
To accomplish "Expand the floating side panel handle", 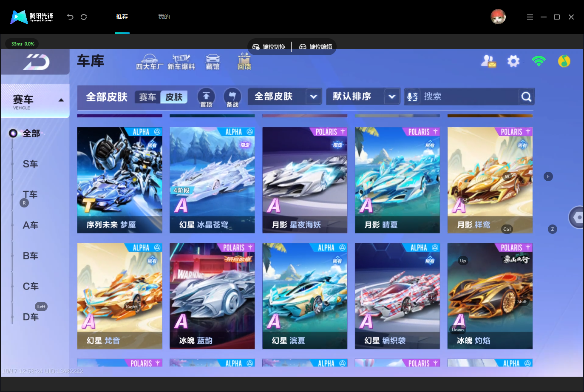I will tap(576, 217).
